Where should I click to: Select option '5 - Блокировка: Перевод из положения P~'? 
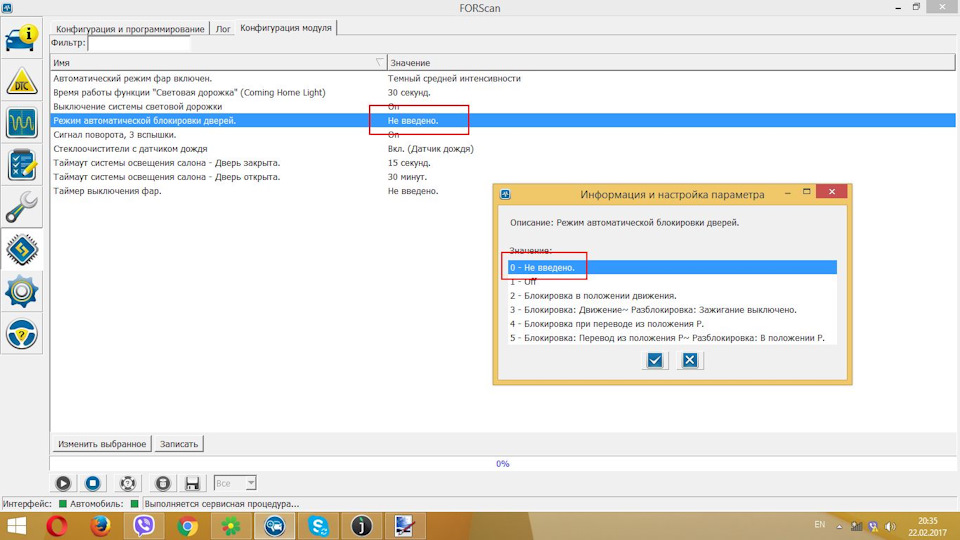coord(672,338)
